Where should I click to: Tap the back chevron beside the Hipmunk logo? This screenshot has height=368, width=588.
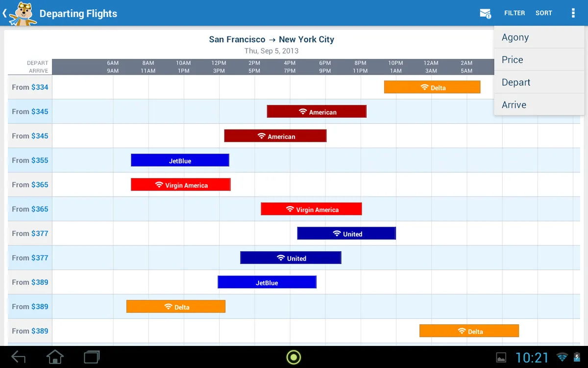(x=4, y=13)
